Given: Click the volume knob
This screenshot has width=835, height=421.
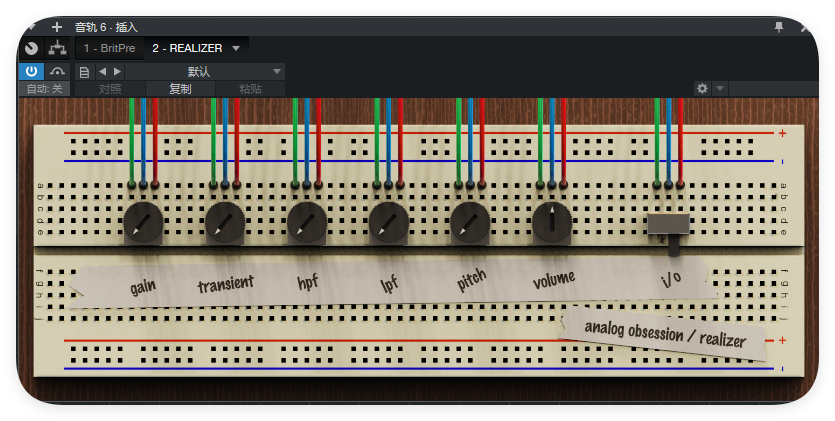Looking at the screenshot, I should [x=552, y=222].
